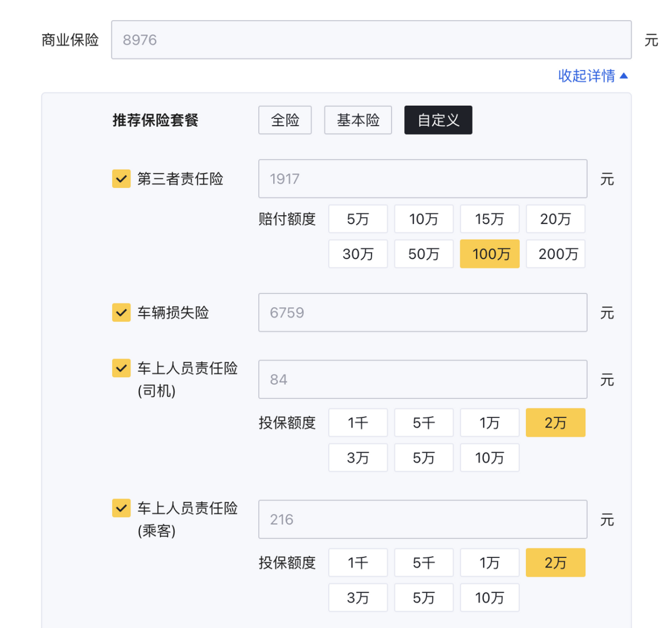Screen dimensions: 672x628
Task: Focus the 第三者责任险 premium field
Action: click(422, 179)
